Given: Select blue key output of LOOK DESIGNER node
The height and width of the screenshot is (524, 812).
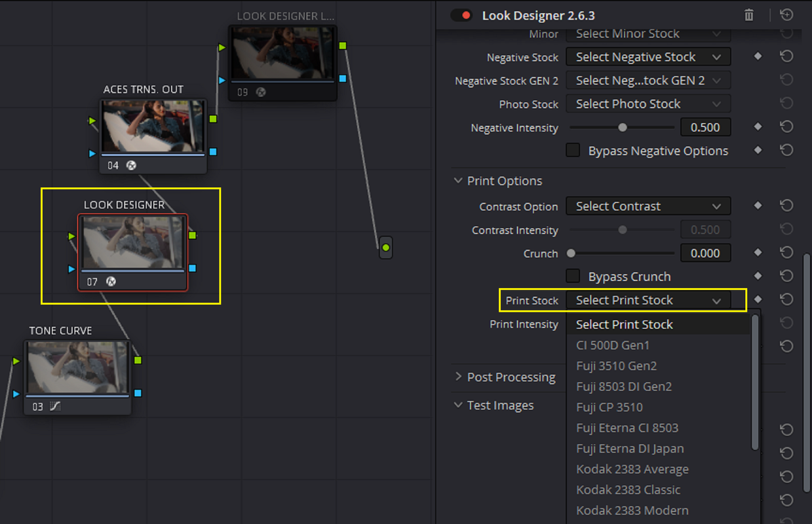Looking at the screenshot, I should [x=192, y=268].
